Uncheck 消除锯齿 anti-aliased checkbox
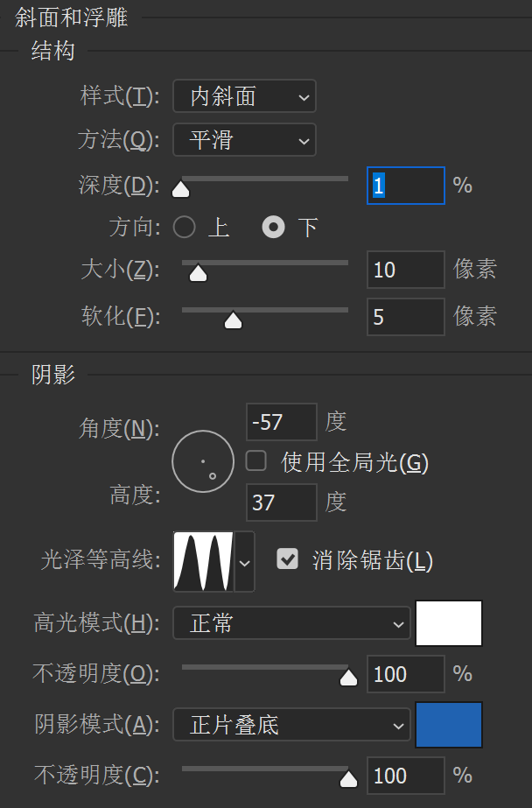This screenshot has width=532, height=808. pos(288,559)
